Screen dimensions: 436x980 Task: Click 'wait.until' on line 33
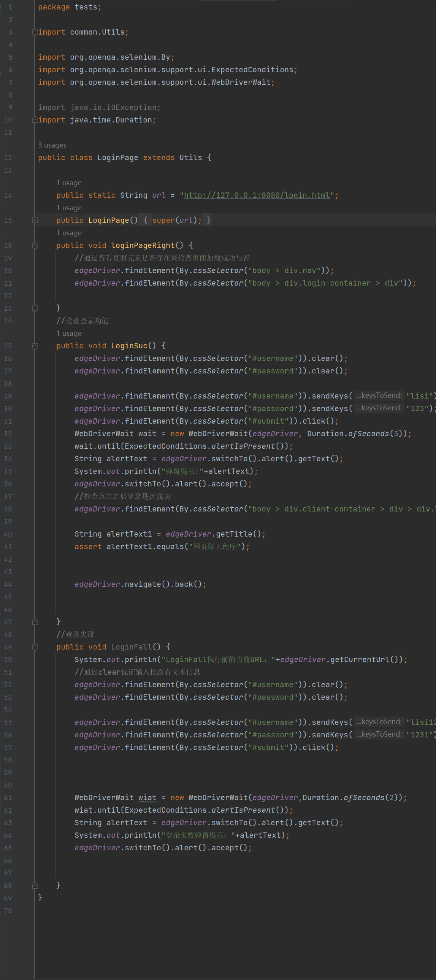(x=97, y=446)
